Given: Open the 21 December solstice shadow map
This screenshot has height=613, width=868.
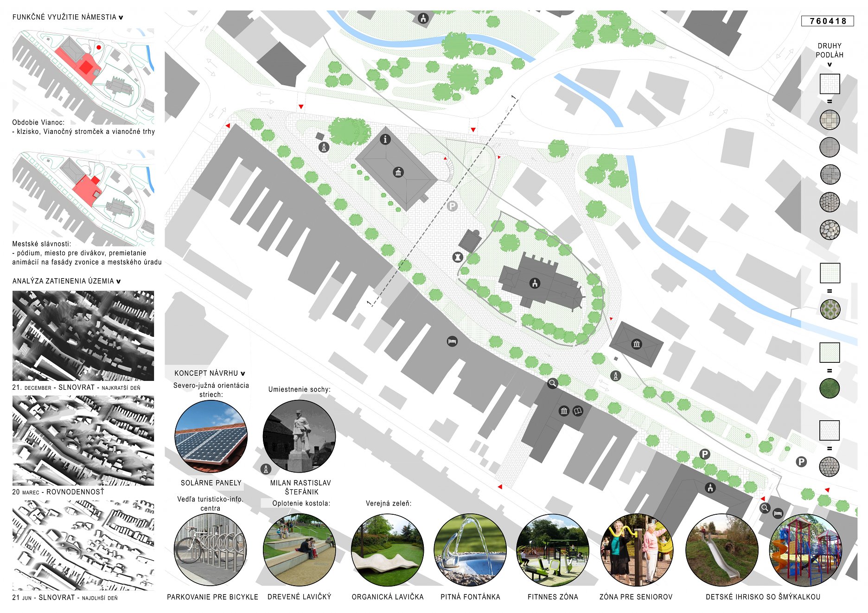Looking at the screenshot, I should tap(83, 336).
